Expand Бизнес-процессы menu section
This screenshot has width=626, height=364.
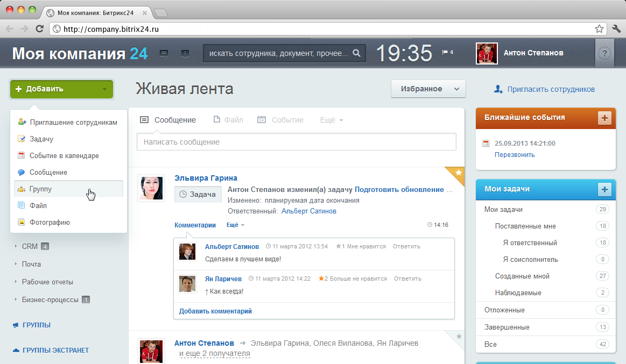(x=50, y=299)
